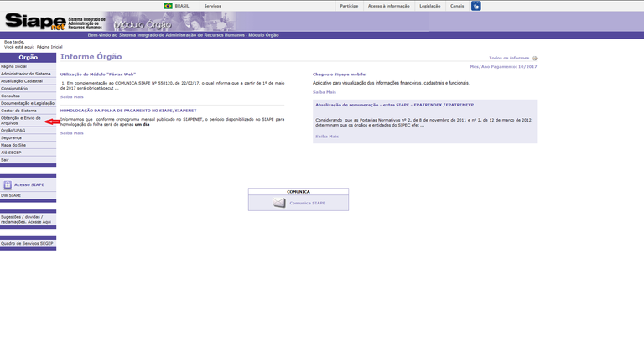
Task: Click the COMUNICA box header
Action: [x=299, y=192]
